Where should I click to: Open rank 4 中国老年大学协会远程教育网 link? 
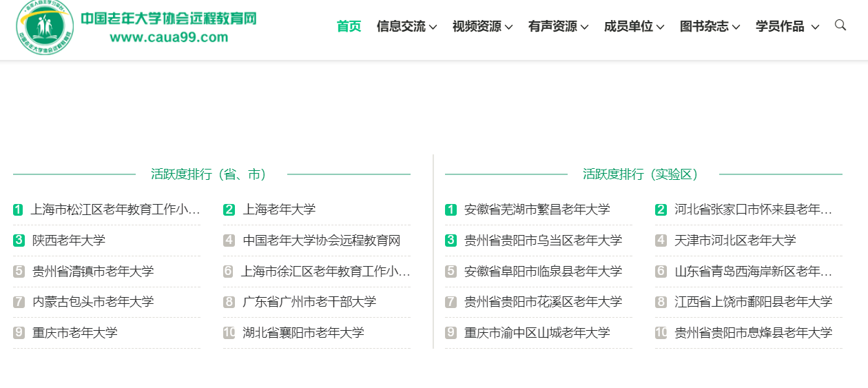pos(322,241)
